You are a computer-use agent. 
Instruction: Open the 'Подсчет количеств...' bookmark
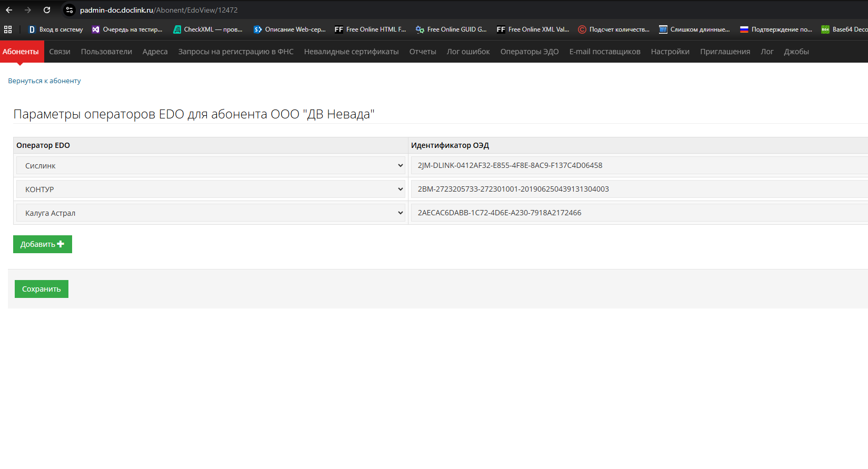coord(614,29)
